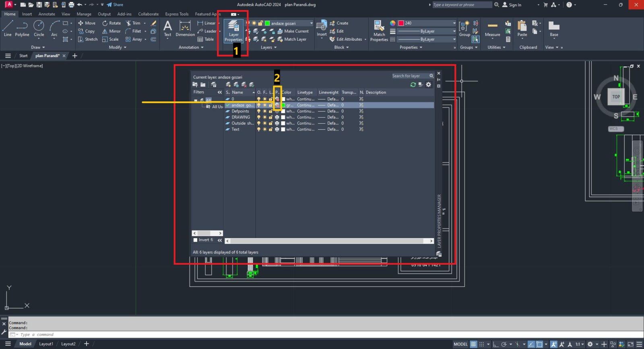The width and height of the screenshot is (644, 349).
Task: Open the Insert ribbon tab
Action: coord(27,14)
